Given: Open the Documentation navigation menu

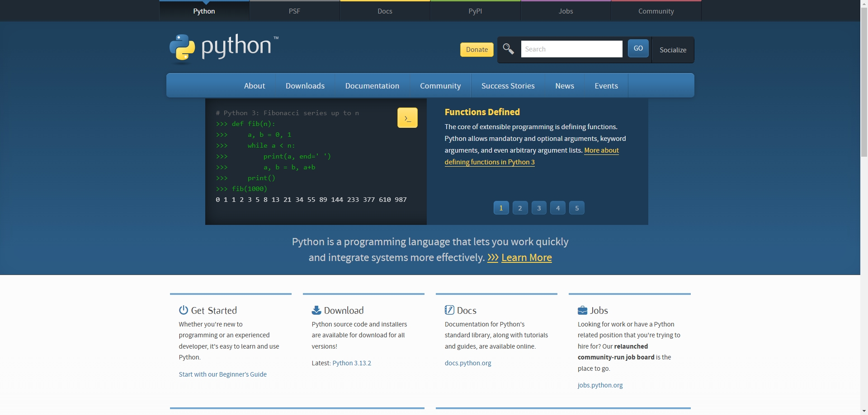Looking at the screenshot, I should pyautogui.click(x=372, y=85).
